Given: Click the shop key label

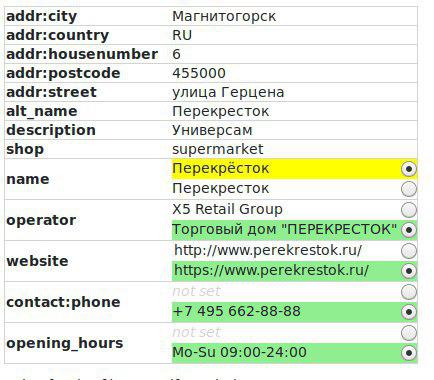Looking at the screenshot, I should pyautogui.click(x=25, y=149).
